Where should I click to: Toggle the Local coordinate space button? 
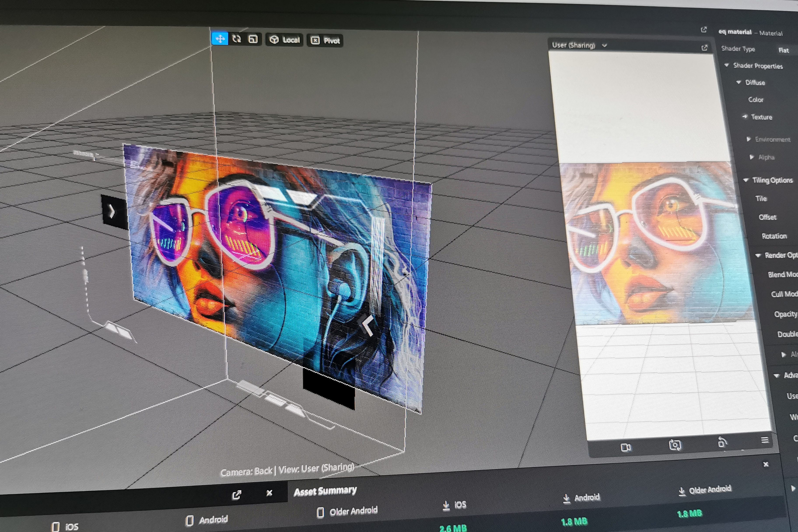[284, 40]
